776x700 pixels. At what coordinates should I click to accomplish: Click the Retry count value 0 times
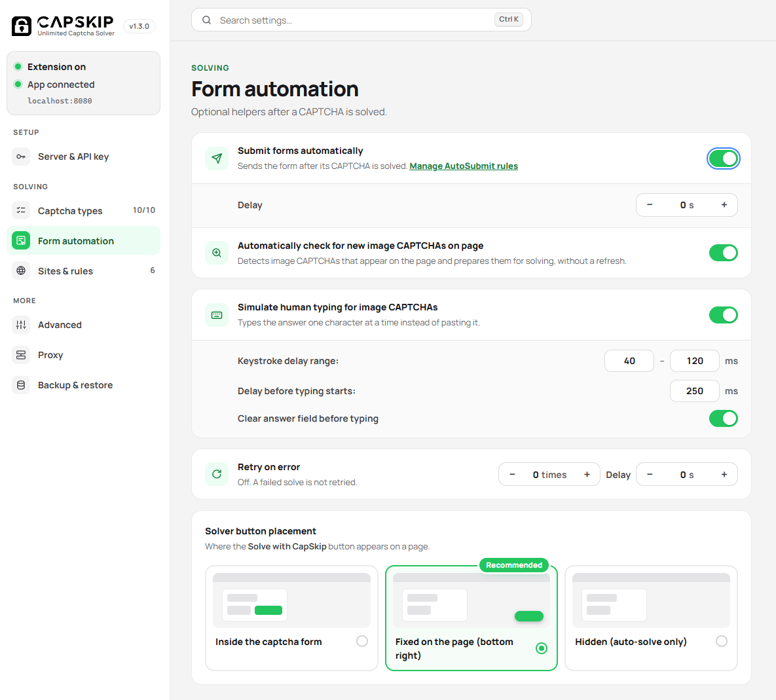[549, 475]
